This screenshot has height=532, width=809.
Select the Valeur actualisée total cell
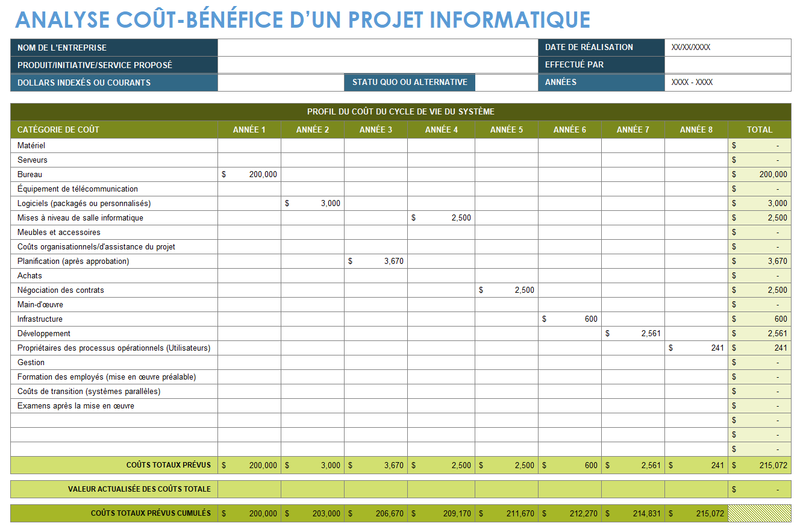click(x=760, y=489)
